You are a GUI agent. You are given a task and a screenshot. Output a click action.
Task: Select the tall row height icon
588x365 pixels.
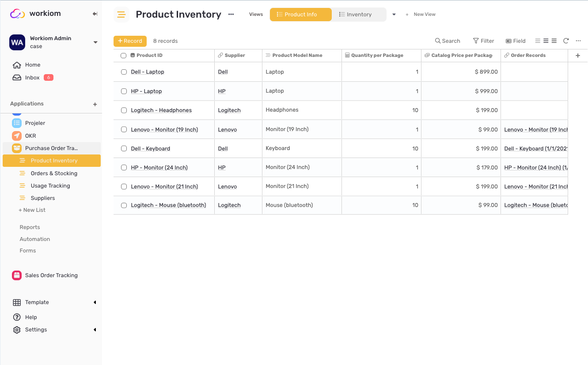click(554, 41)
